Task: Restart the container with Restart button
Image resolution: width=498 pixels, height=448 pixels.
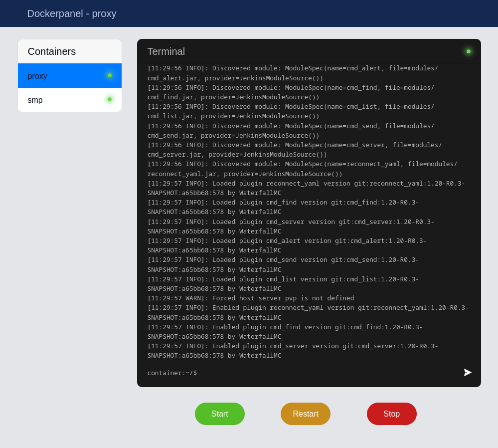Action: point(306,414)
